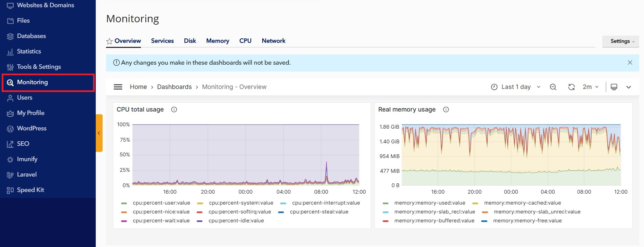Click the info icon next to Real memory usage

pyautogui.click(x=446, y=109)
